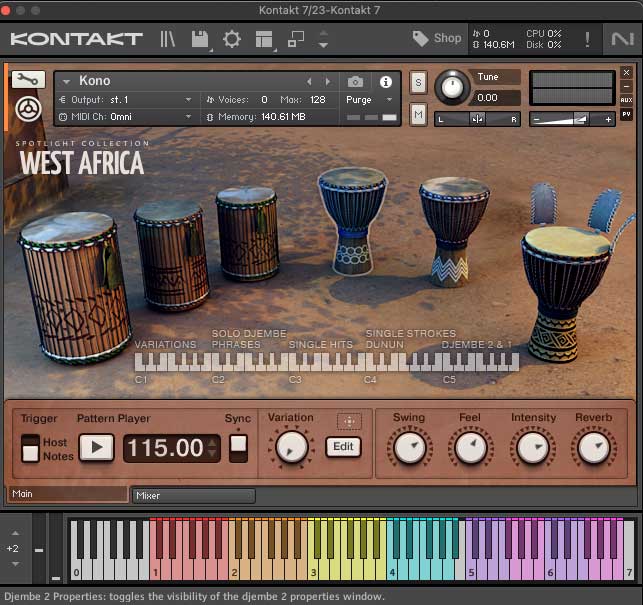Open the rack up-down arrows selector
Viewport: 643px width, 605px height.
(323, 39)
